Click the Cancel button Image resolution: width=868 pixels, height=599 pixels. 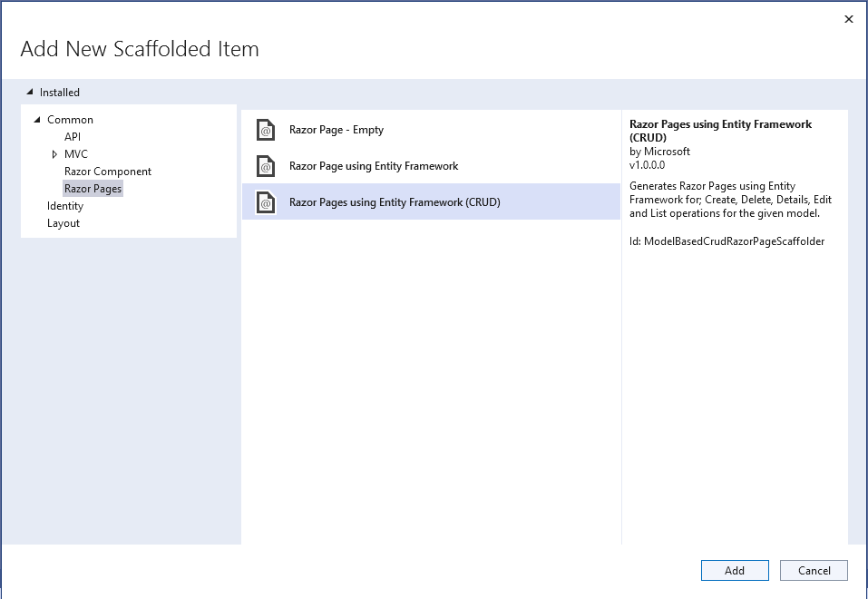pos(813,570)
